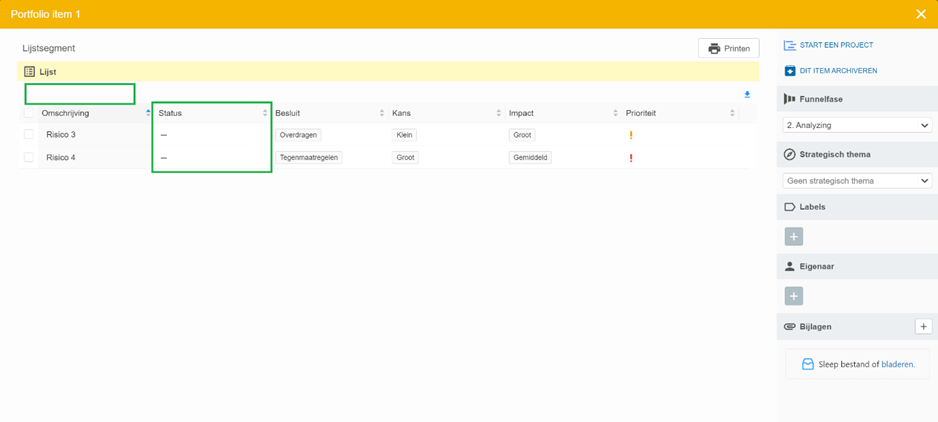Open the Funnelfase dropdown showing 2. Analyzing
This screenshot has width=938, height=422.
coord(857,126)
